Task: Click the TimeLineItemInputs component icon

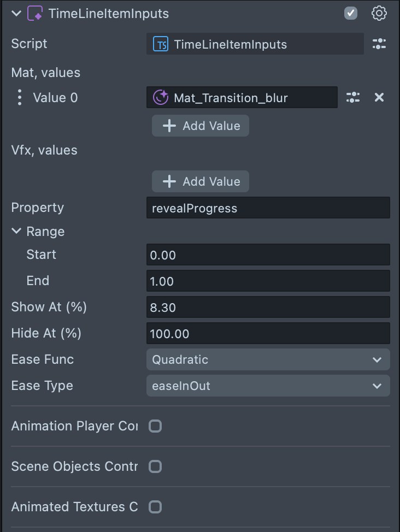Action: tap(35, 14)
